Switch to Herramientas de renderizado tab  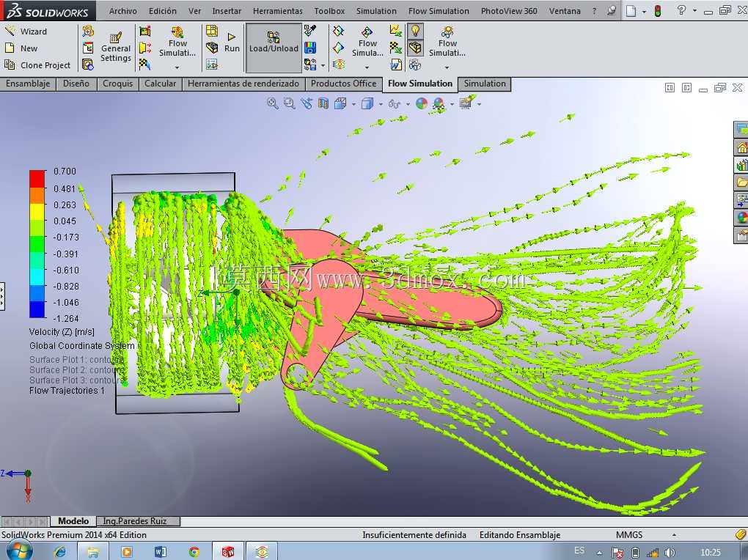click(x=243, y=84)
